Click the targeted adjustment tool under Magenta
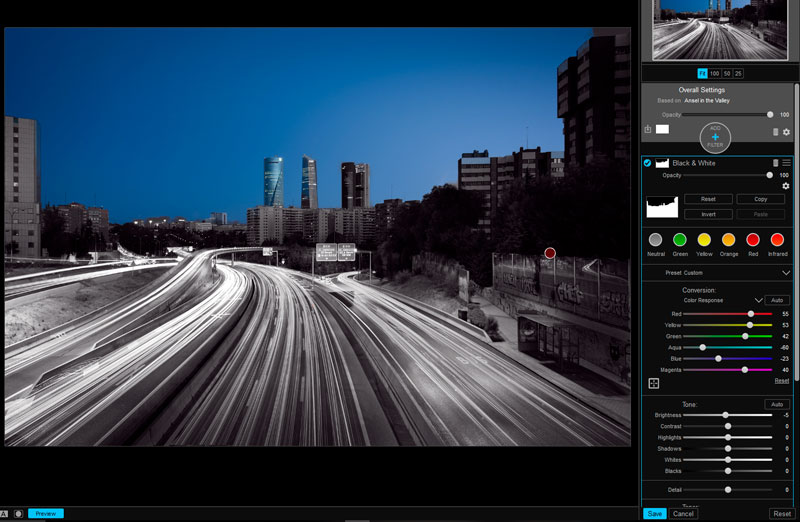Screen dimensions: 800x522 click(x=653, y=383)
